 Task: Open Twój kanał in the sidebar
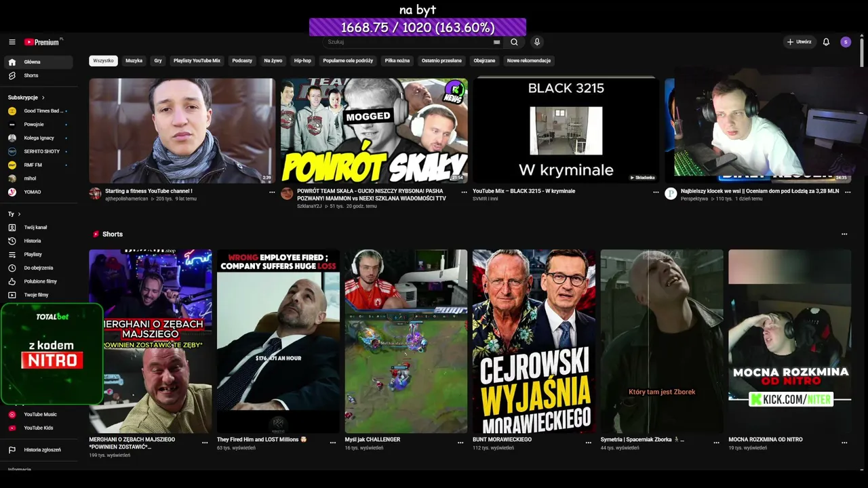39,228
